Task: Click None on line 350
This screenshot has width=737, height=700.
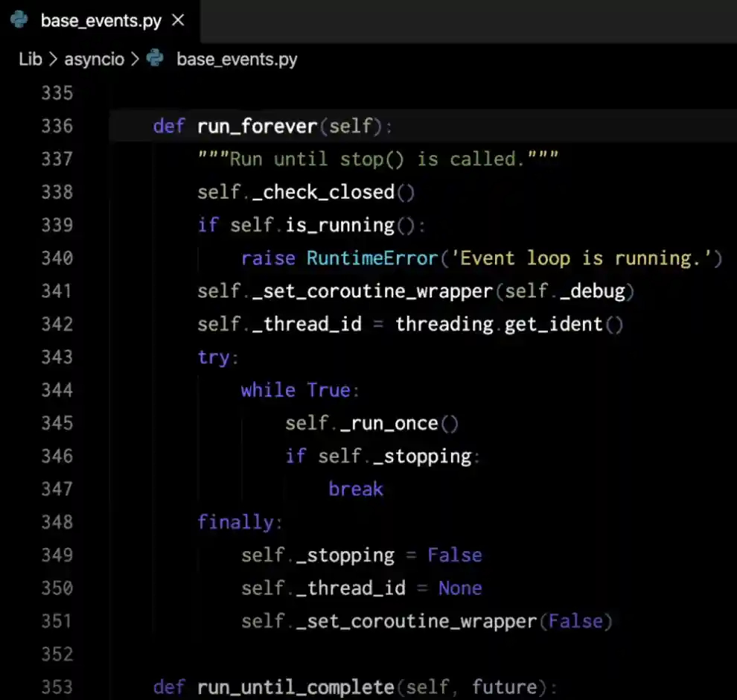Action: 461,588
